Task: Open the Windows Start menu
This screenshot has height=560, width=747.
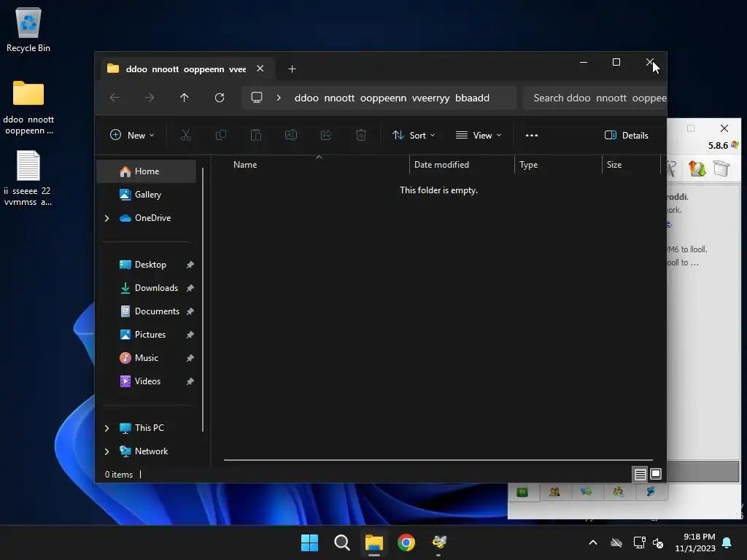Action: pyautogui.click(x=309, y=542)
